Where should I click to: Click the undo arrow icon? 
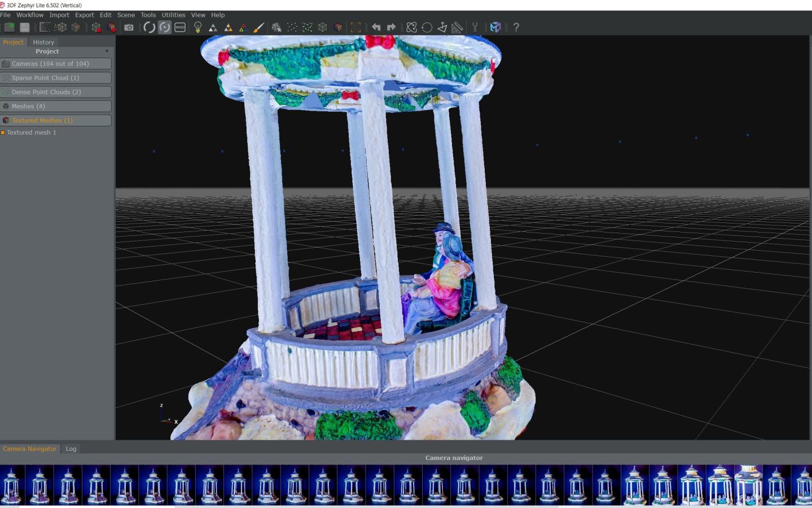point(376,27)
